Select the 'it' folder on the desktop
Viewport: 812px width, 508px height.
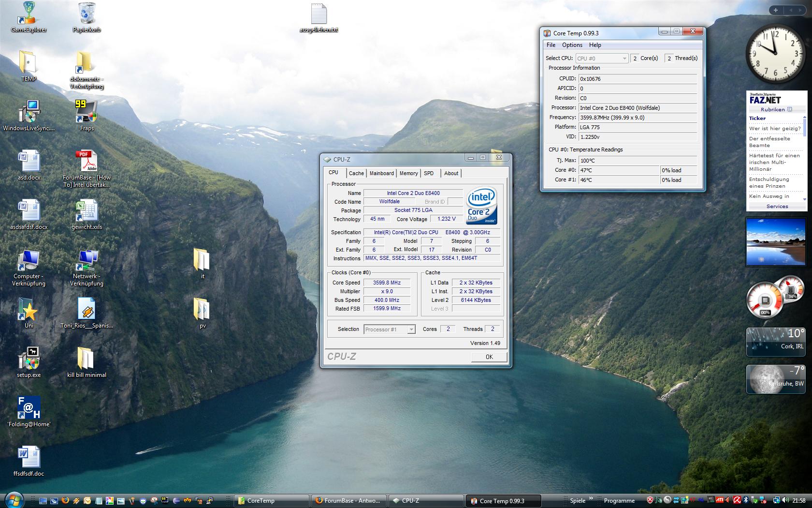tap(202, 264)
